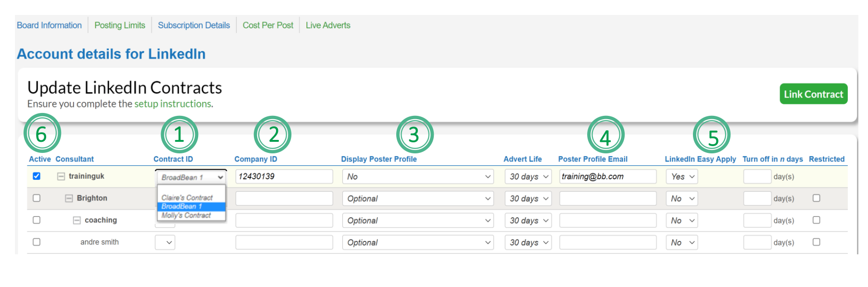This screenshot has height=287, width=868.
Task: Click the numbered circle 6 marker
Action: pos(42,134)
